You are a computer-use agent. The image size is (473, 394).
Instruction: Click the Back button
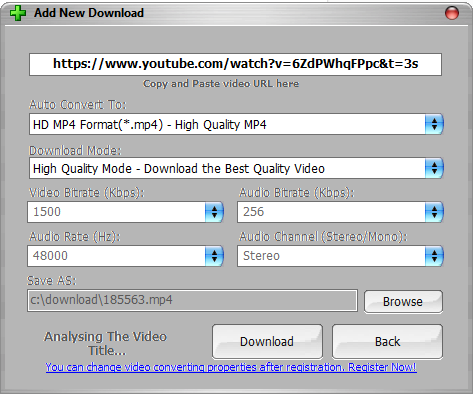387,342
